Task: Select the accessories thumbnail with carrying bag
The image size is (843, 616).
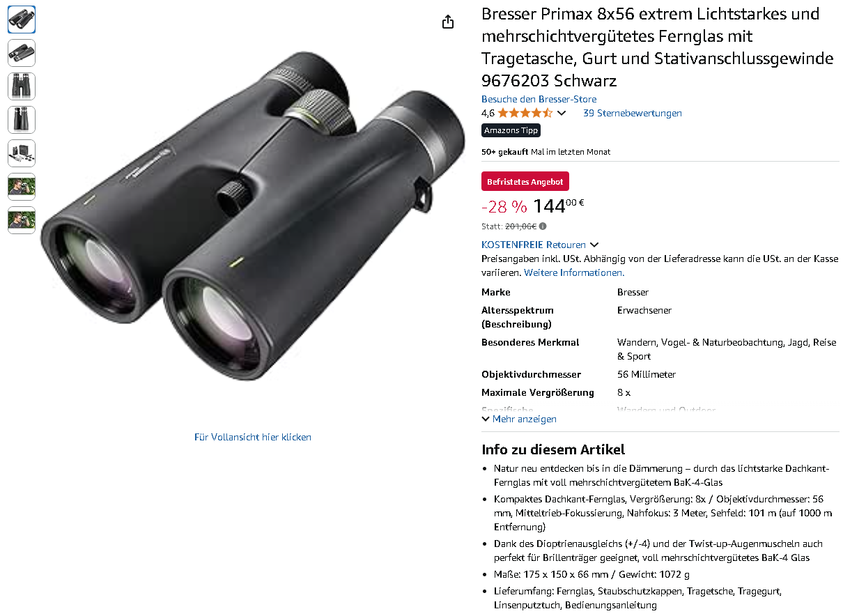Action: (22, 153)
